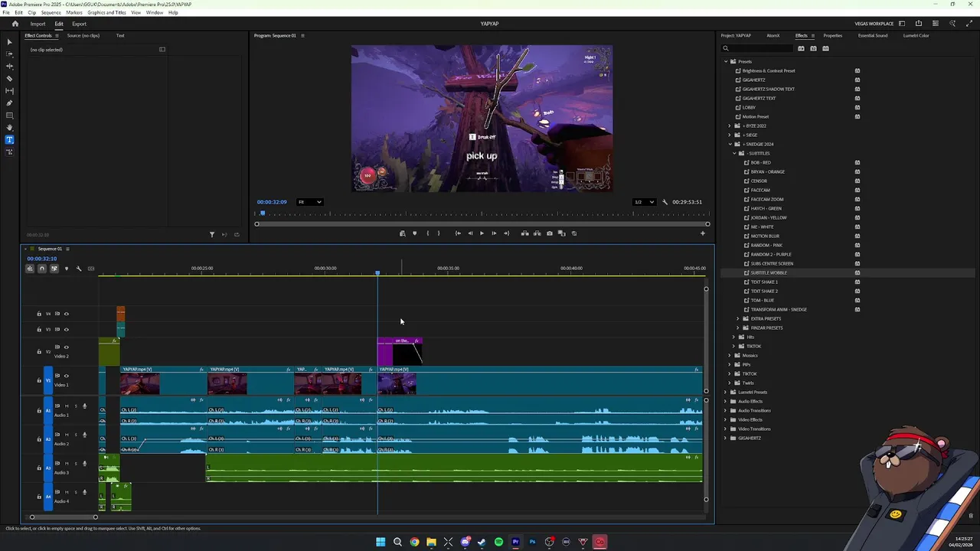Select the Ripple Edit tool
The width and height of the screenshot is (980, 551).
pos(9,67)
